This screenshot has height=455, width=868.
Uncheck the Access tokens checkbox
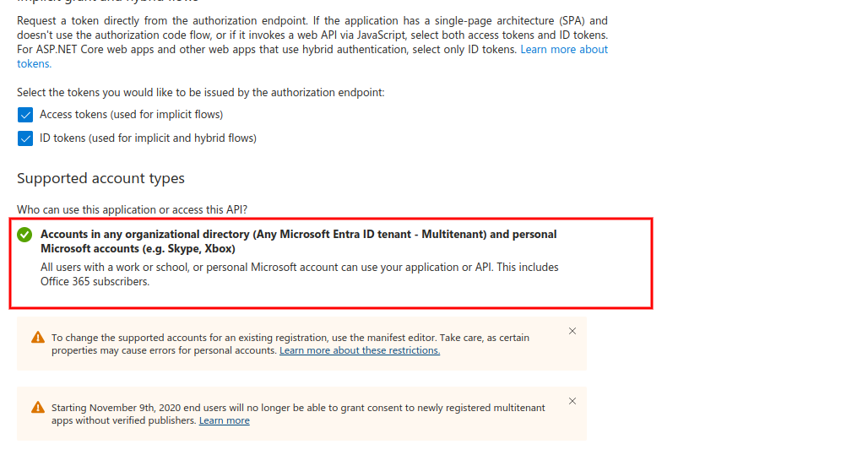click(x=25, y=115)
